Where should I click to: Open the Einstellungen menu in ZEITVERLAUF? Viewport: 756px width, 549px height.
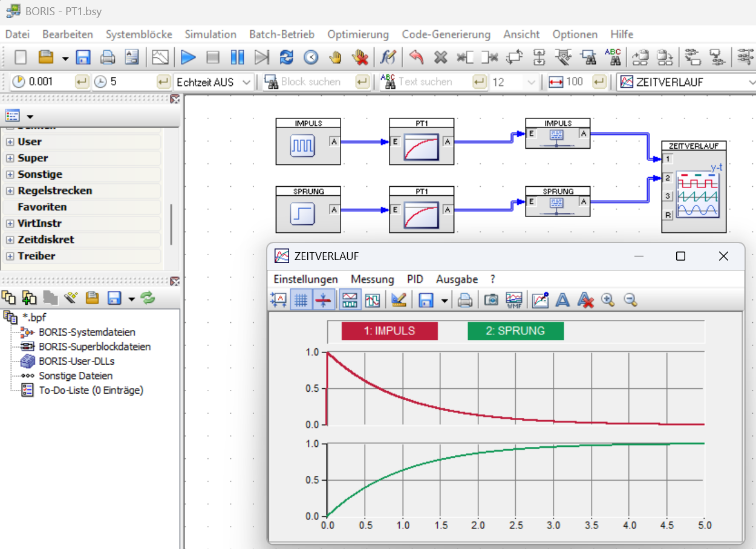[305, 279]
